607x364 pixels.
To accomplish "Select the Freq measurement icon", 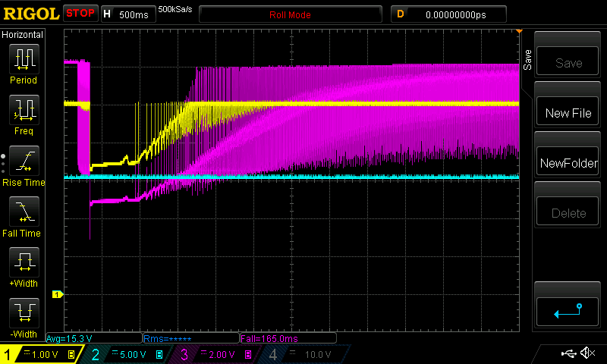I will (24, 111).
